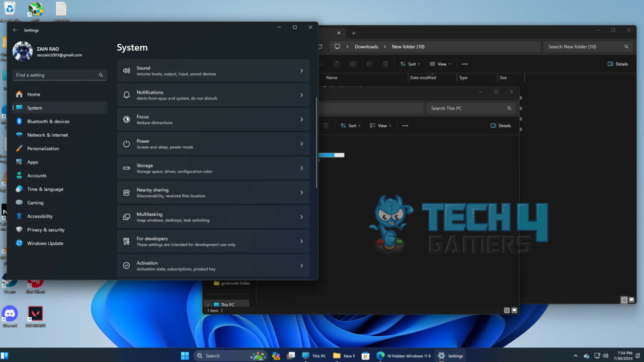Image resolution: width=644 pixels, height=362 pixels.
Task: Open Windows Update from the sidebar
Action: click(x=44, y=243)
